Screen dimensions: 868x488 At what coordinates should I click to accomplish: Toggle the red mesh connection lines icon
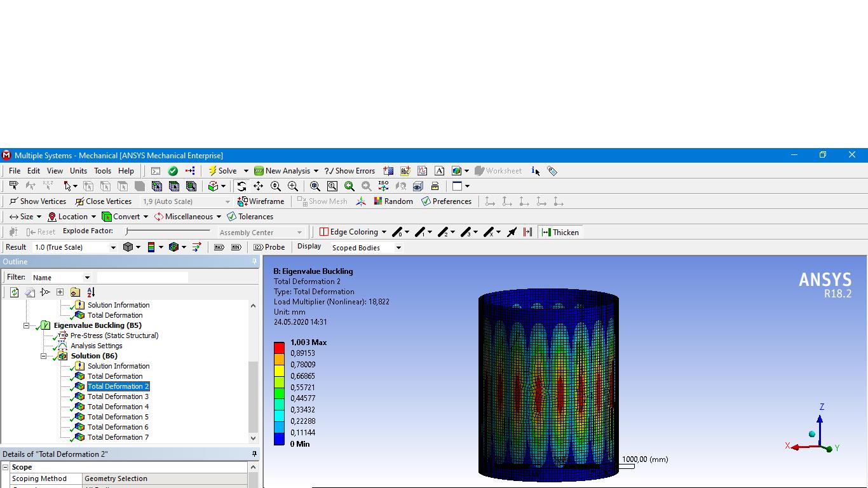click(x=527, y=232)
